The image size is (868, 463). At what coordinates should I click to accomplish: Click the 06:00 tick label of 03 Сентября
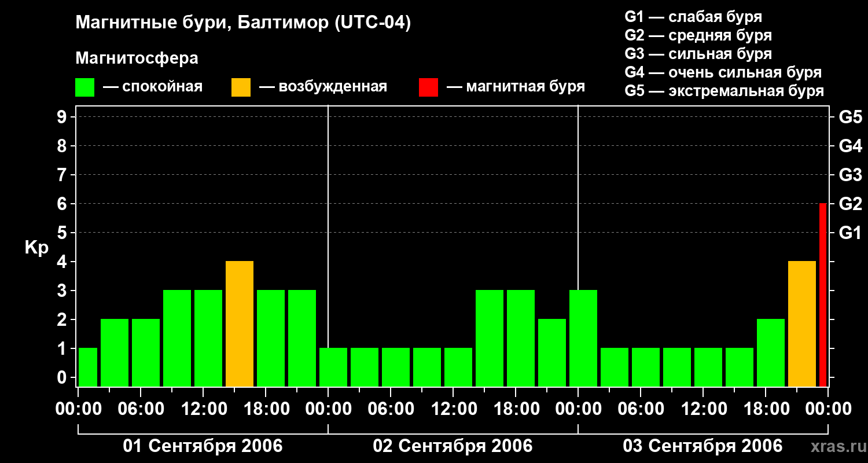[x=641, y=409]
